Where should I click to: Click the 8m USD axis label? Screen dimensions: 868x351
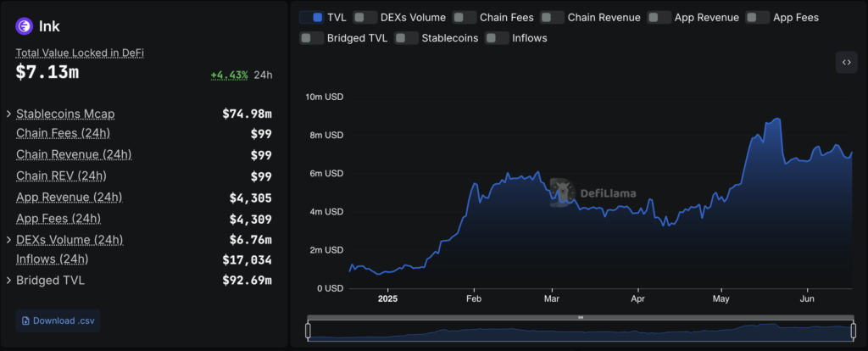[x=326, y=135]
